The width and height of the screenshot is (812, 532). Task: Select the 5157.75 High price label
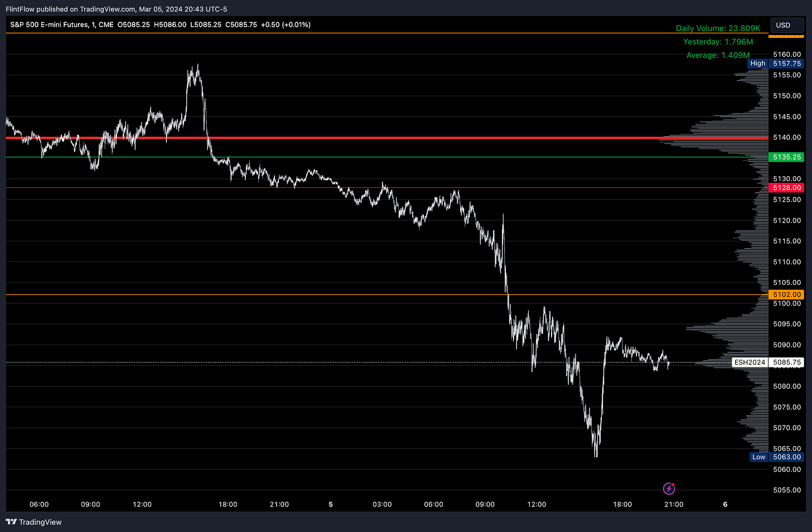[786, 64]
